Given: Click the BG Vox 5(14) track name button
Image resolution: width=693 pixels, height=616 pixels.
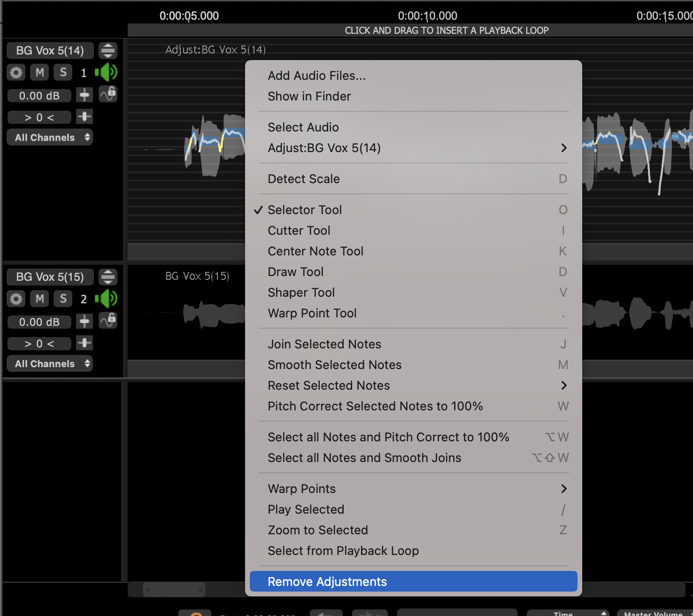Looking at the screenshot, I should [50, 51].
